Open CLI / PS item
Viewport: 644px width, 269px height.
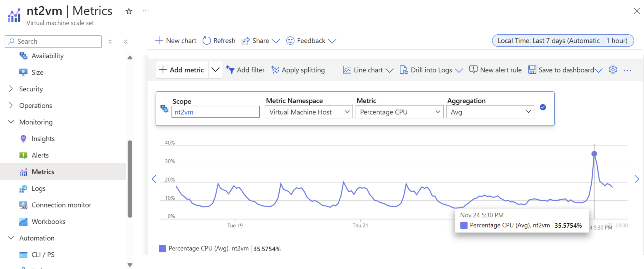(43, 254)
